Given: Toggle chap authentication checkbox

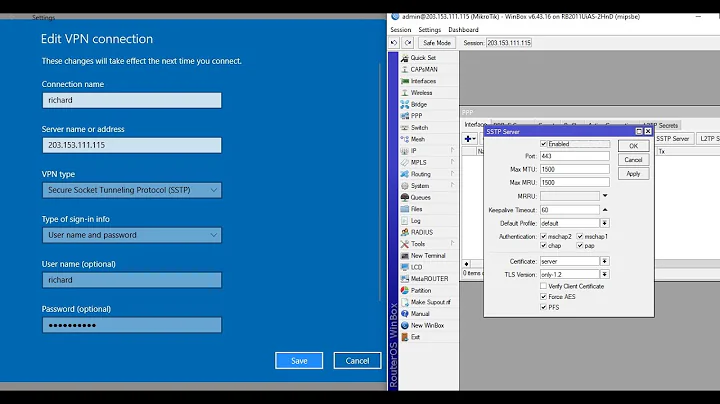Looking at the screenshot, I should 544,246.
